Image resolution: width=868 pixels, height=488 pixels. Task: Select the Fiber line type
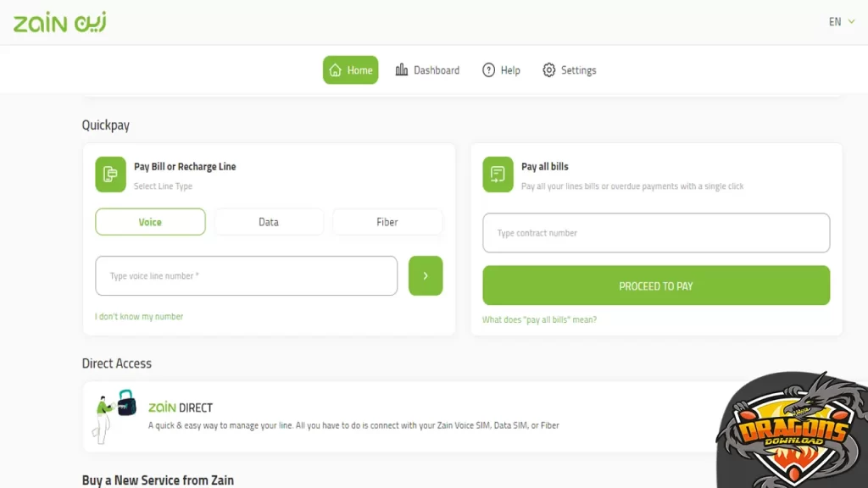coord(387,222)
